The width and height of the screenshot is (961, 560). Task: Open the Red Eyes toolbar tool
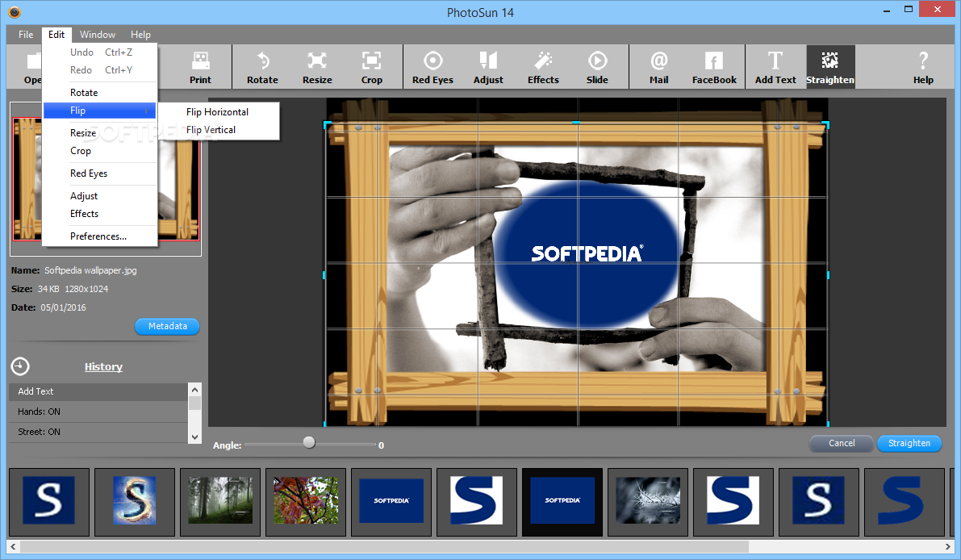432,68
